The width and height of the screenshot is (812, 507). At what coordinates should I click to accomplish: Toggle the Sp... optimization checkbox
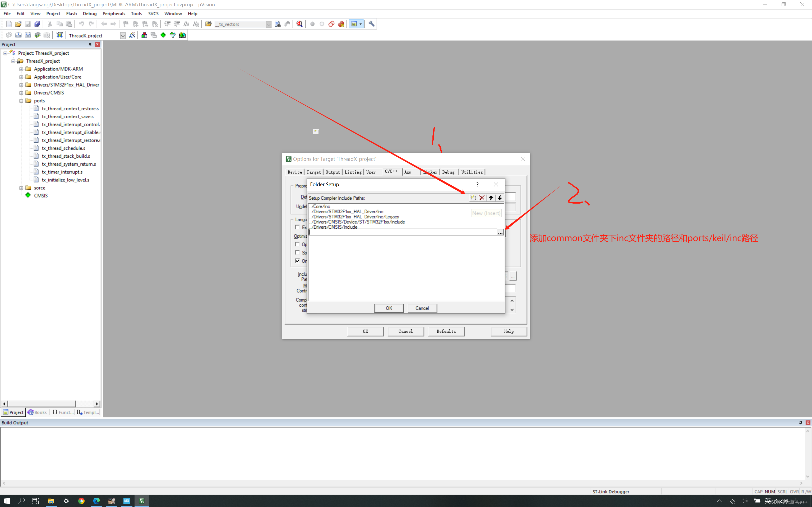(x=297, y=252)
